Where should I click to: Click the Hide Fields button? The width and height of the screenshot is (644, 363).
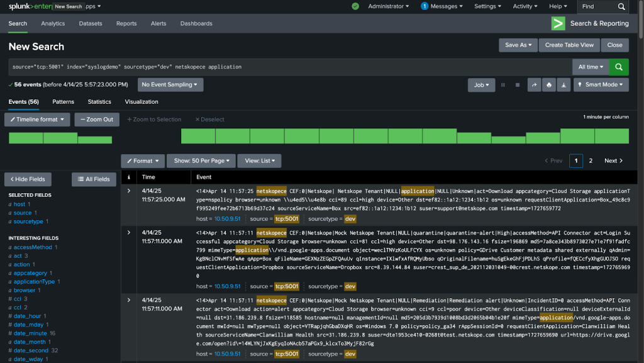click(28, 179)
